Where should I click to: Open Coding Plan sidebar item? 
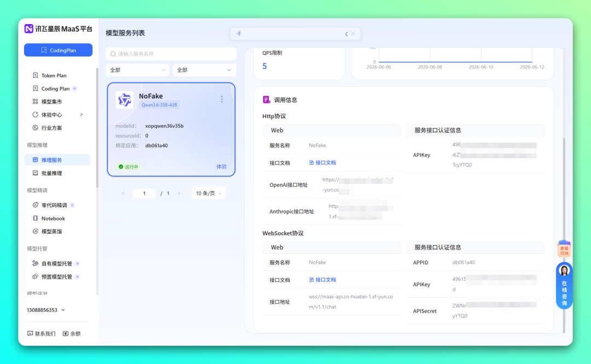tap(55, 89)
